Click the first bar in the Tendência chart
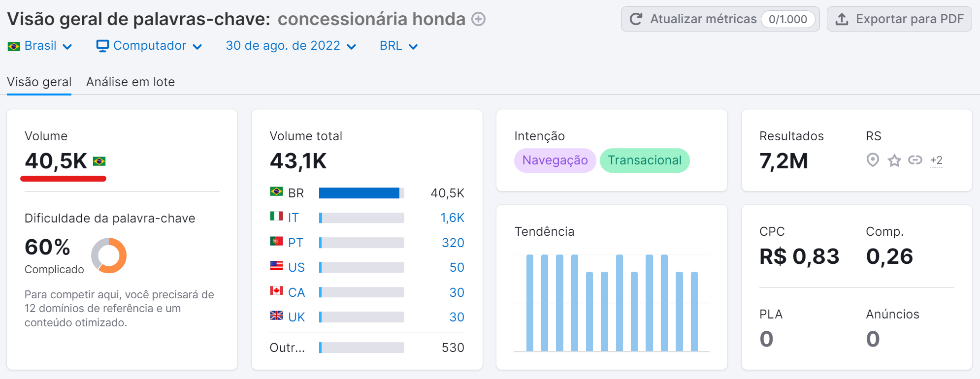980x379 pixels. [x=530, y=303]
